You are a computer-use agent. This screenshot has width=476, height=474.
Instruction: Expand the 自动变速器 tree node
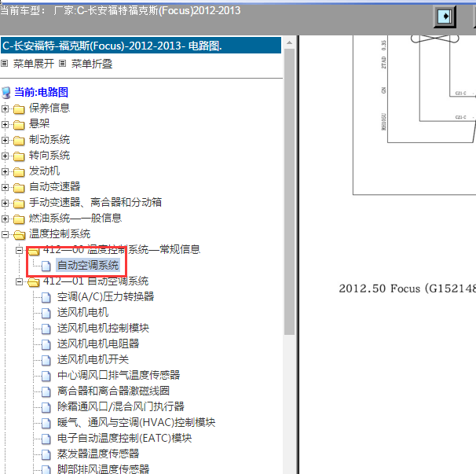pos(5,187)
